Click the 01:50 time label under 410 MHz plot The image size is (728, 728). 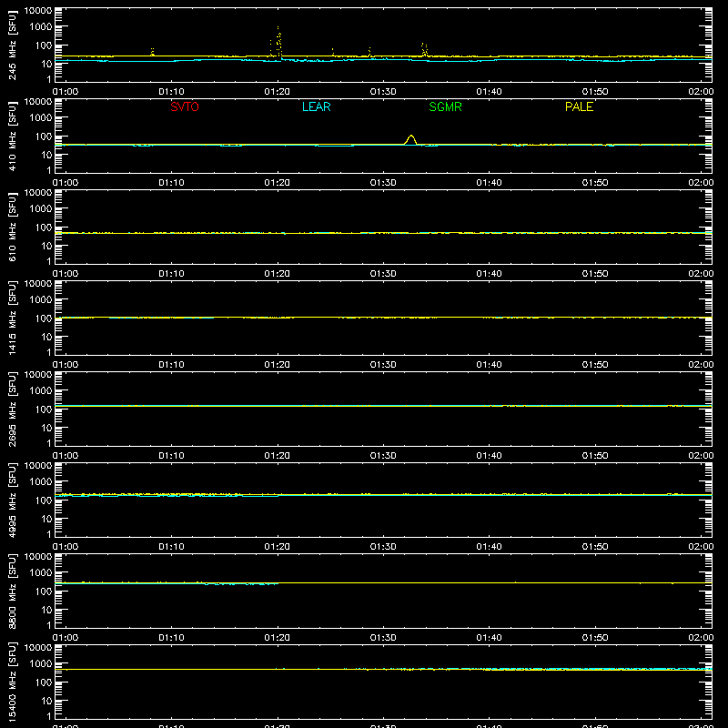click(595, 183)
